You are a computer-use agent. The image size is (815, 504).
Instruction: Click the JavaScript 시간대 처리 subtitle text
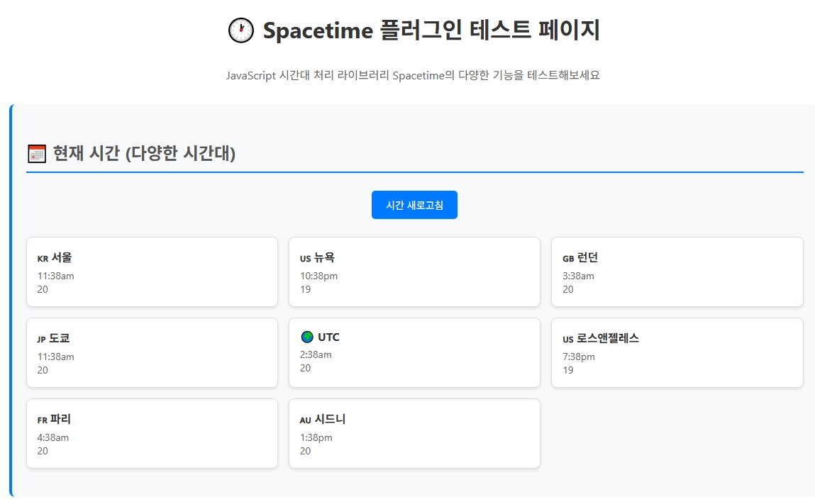(x=413, y=75)
